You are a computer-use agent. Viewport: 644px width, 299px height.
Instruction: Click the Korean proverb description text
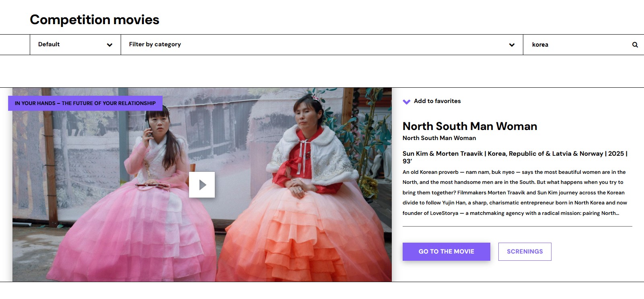click(x=514, y=192)
